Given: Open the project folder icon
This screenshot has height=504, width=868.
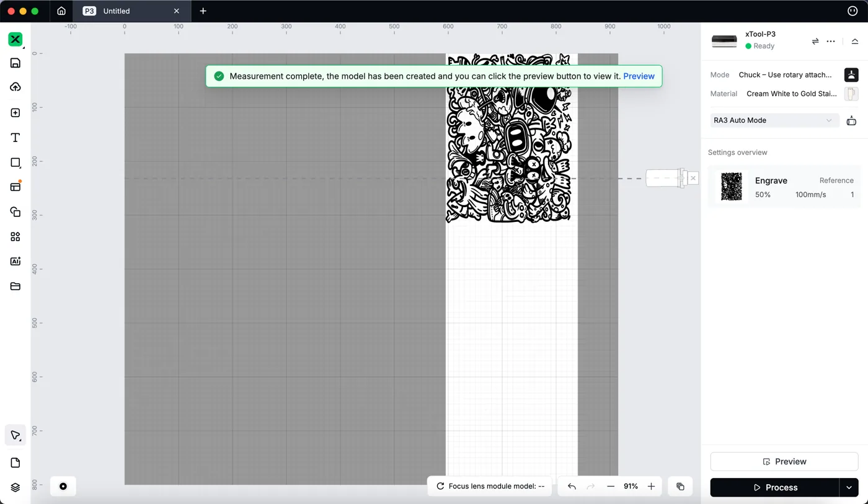Looking at the screenshot, I should [15, 286].
